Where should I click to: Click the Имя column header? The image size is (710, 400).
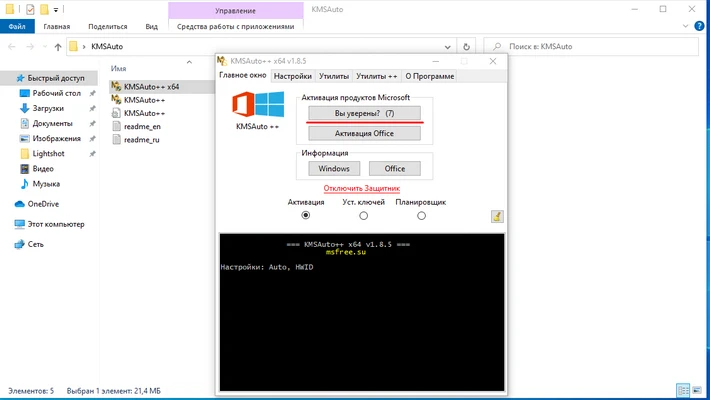point(119,68)
